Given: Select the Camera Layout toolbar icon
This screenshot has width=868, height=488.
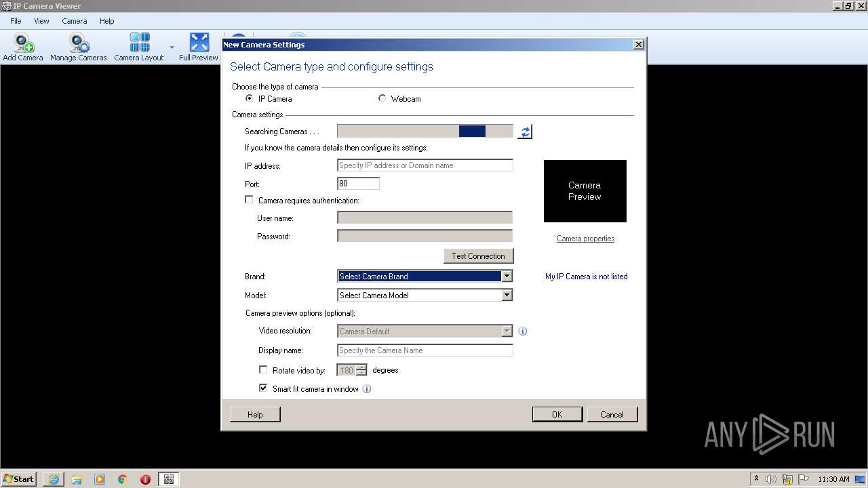Looking at the screenshot, I should pyautogui.click(x=139, y=47).
